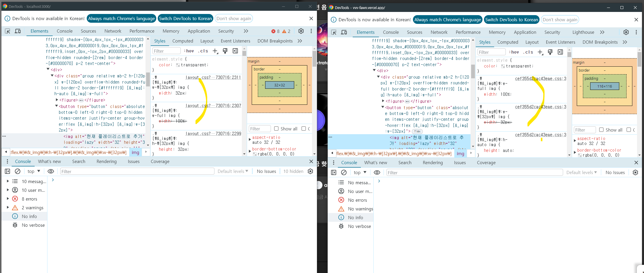The image size is (644, 273).
Task: Open top context dropdown in localhost console
Action: tap(34, 171)
